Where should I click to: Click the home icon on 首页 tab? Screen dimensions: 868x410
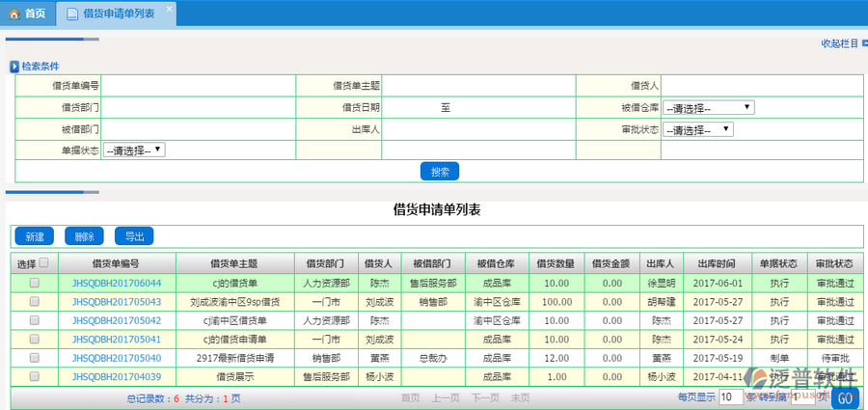tap(14, 14)
